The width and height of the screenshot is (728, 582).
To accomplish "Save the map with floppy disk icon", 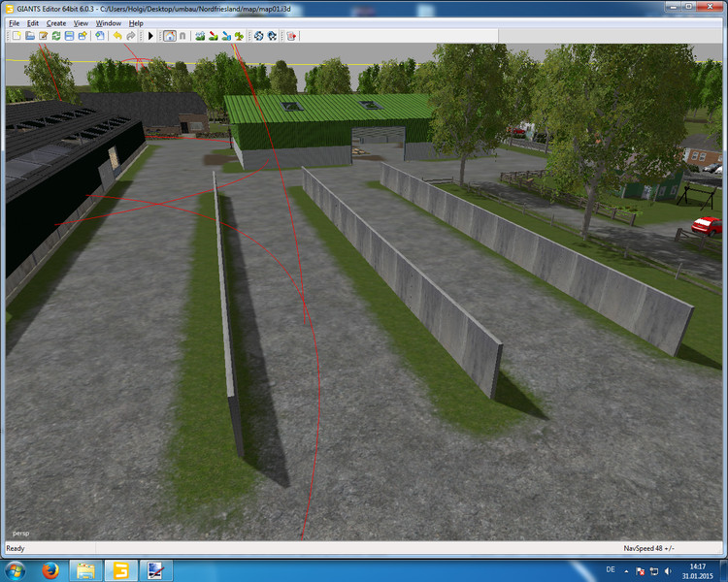I will [x=69, y=36].
